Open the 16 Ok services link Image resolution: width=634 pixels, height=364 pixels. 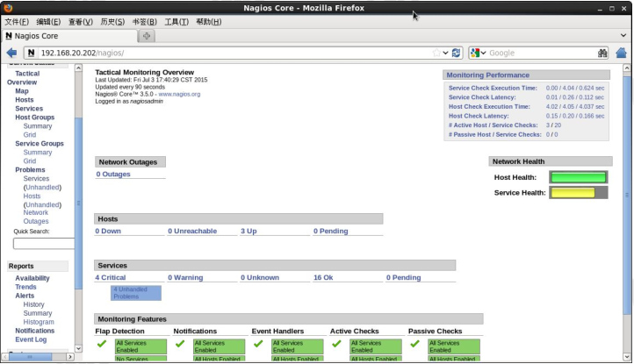[323, 277]
